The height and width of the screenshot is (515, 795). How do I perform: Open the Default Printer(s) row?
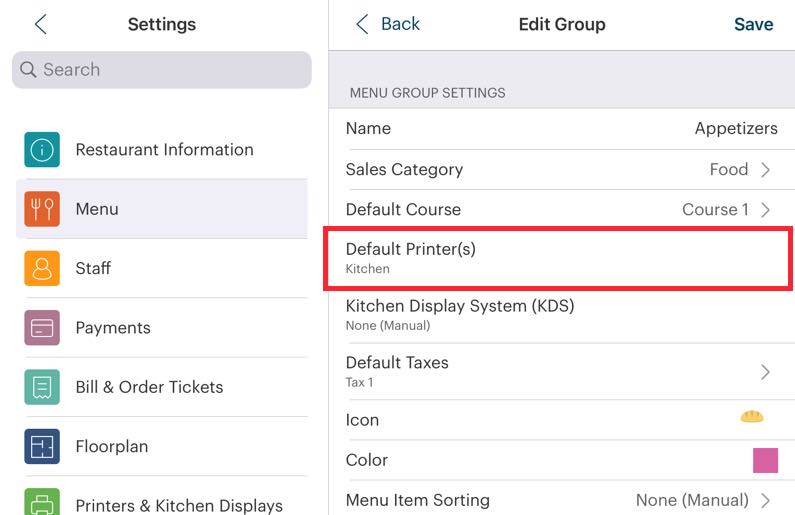[x=560, y=257]
